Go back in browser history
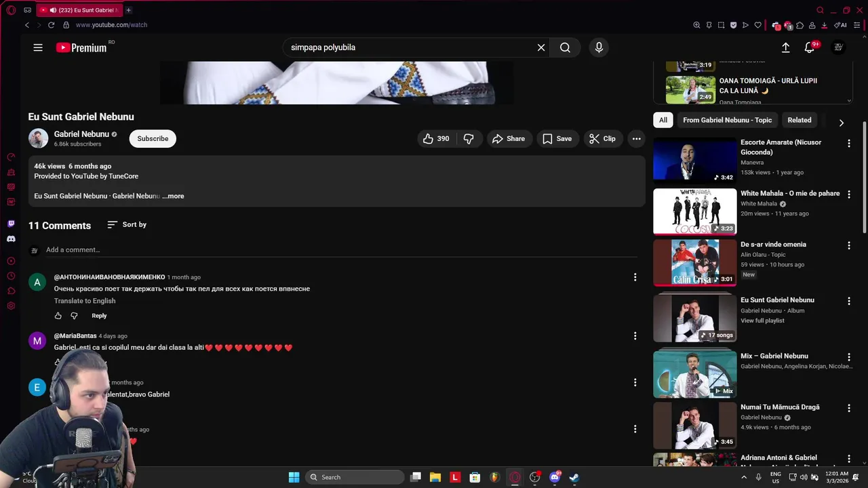Viewport: 868px width, 488px height. click(27, 25)
